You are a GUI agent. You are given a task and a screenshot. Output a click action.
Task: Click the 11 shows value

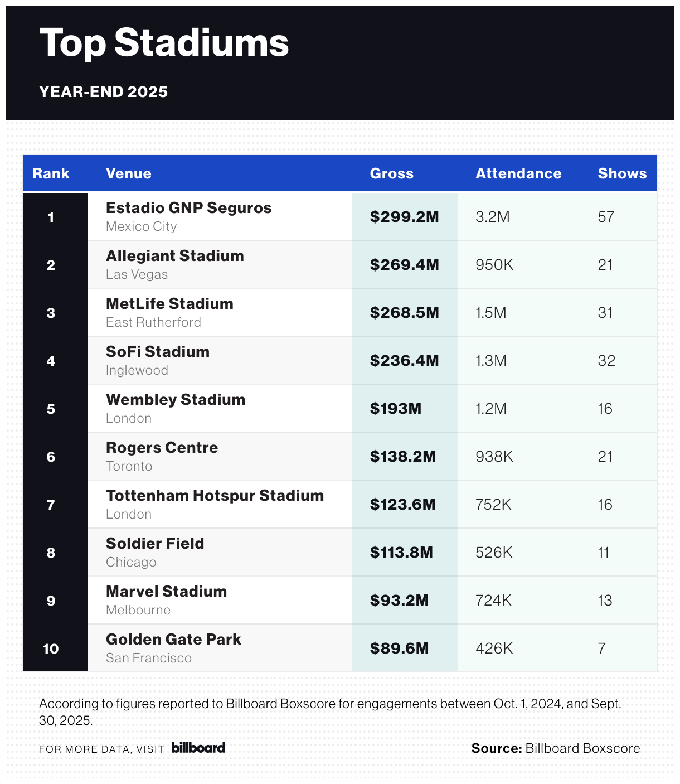click(x=604, y=553)
